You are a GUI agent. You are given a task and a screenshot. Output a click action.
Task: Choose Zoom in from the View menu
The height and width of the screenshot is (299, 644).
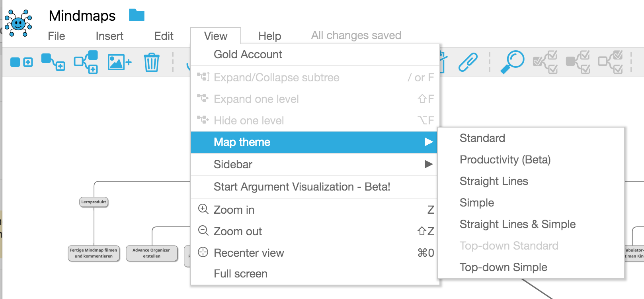tap(234, 210)
